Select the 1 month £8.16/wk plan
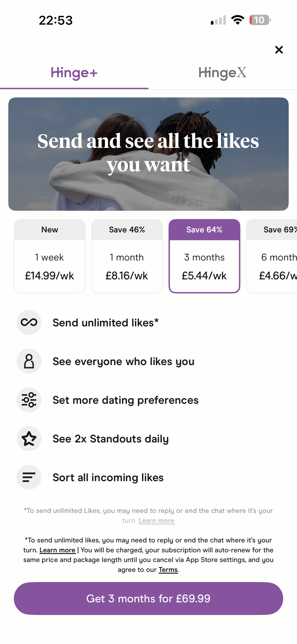The width and height of the screenshot is (297, 644). tap(127, 256)
